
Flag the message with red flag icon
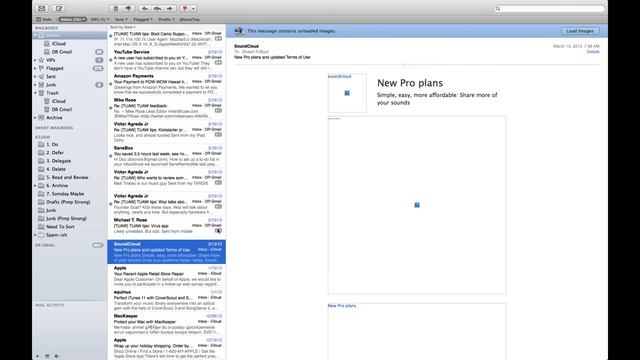coord(185,8)
